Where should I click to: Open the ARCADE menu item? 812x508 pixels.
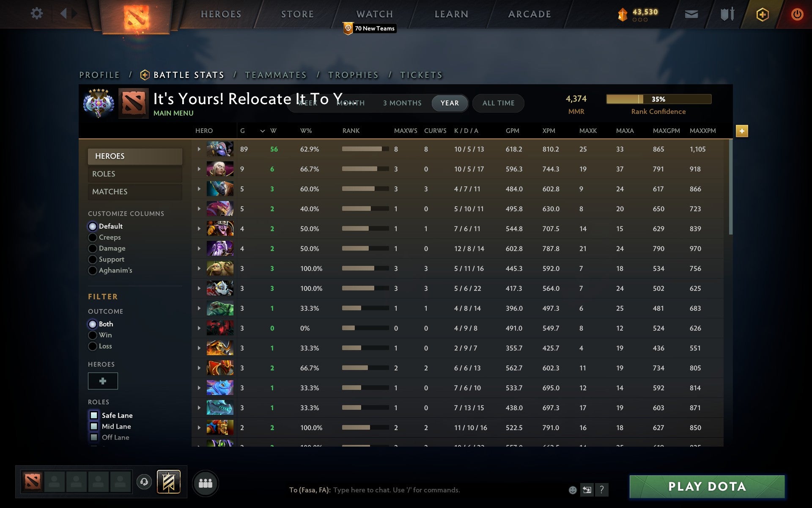coord(529,14)
